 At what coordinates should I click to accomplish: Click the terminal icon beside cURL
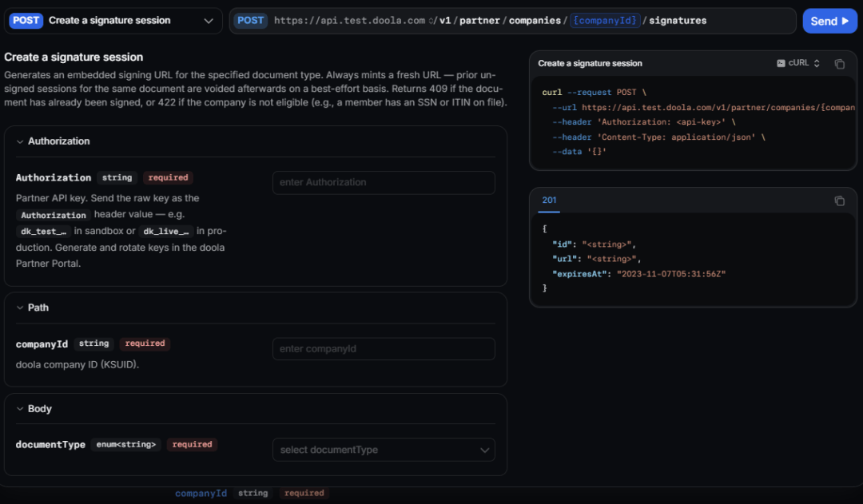click(x=781, y=63)
